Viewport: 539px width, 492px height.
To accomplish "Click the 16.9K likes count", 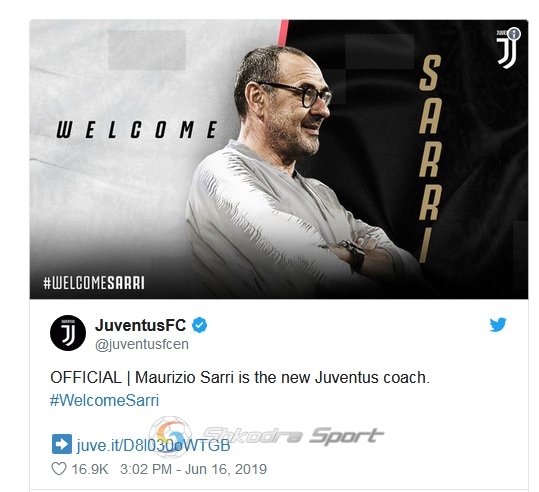I will 90,469.
